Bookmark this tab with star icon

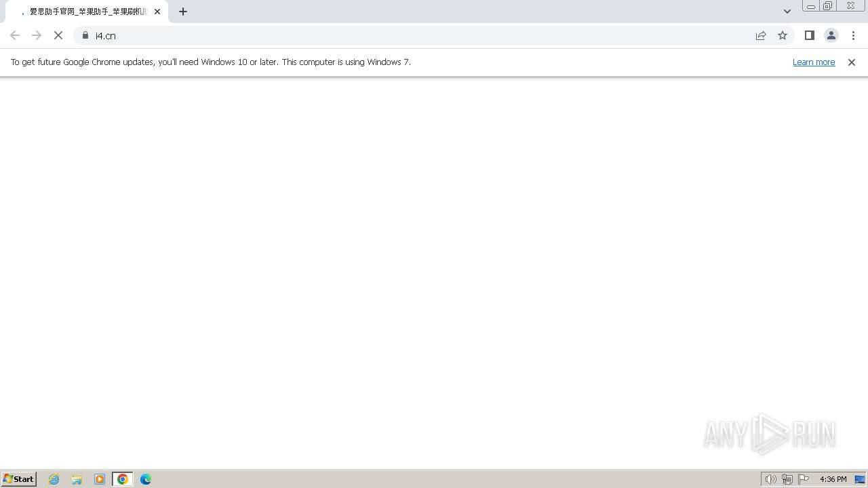click(783, 35)
